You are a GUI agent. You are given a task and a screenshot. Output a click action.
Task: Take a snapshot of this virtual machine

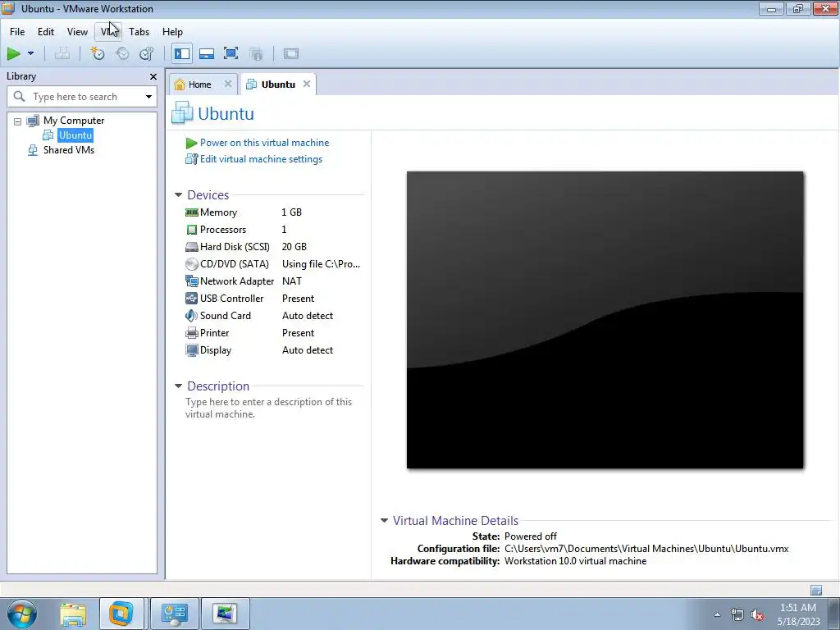click(x=98, y=53)
